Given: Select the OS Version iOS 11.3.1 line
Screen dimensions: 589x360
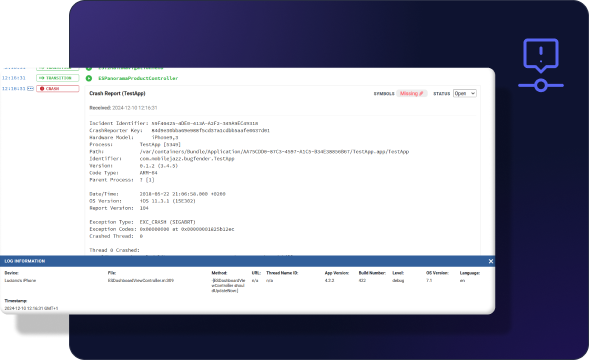Looking at the screenshot, I should point(142,201).
